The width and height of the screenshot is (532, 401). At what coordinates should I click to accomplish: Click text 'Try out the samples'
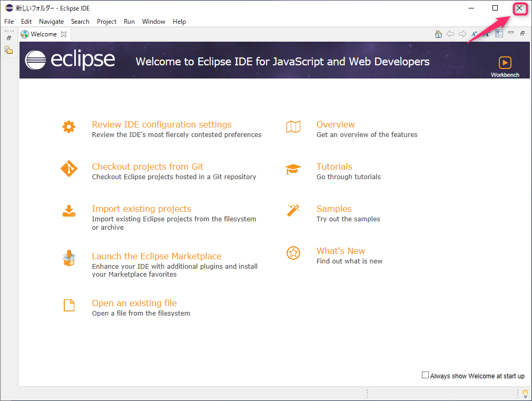[x=348, y=219]
